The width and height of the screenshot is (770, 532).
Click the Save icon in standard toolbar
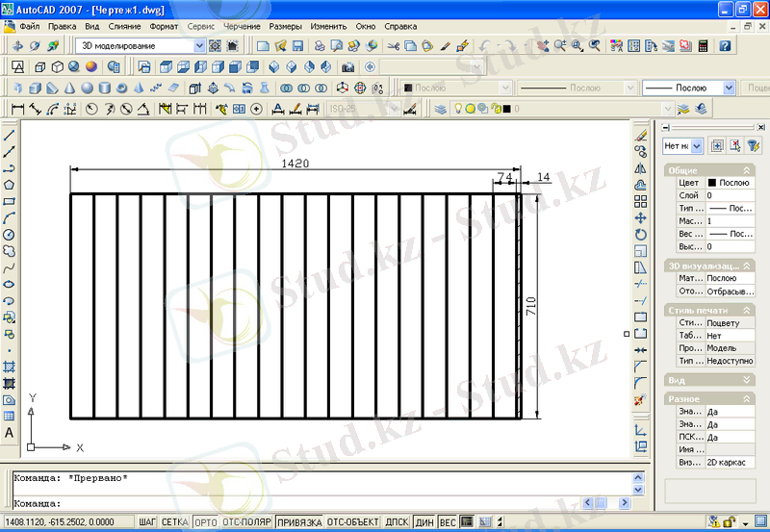[x=298, y=45]
